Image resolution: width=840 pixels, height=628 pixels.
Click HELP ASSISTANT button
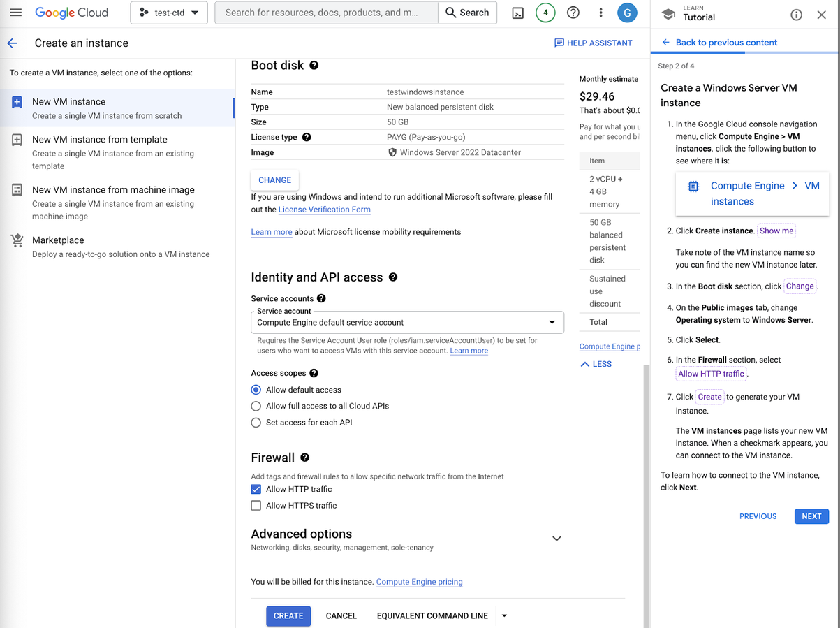(x=594, y=43)
